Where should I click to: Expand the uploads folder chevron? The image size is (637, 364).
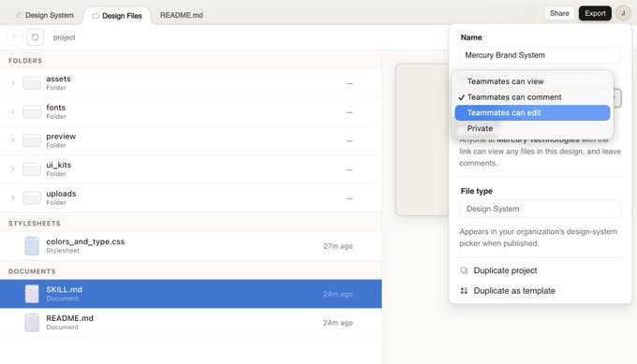[x=13, y=198]
